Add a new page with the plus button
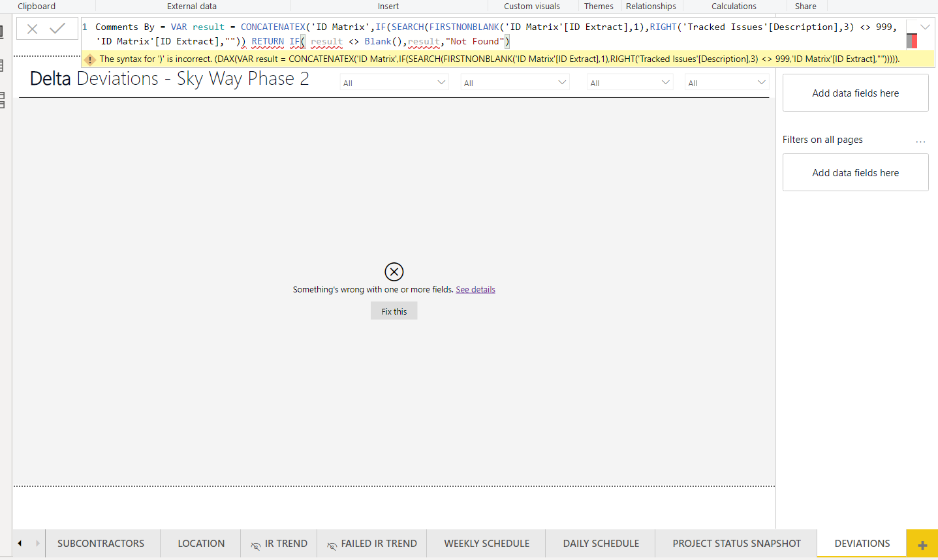The height and width of the screenshot is (560, 938). pos(922,544)
